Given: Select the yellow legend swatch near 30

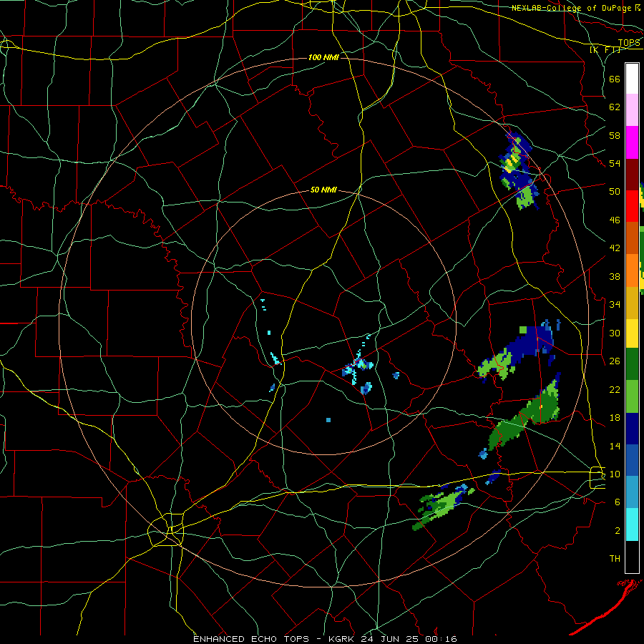Looking at the screenshot, I should point(632,333).
